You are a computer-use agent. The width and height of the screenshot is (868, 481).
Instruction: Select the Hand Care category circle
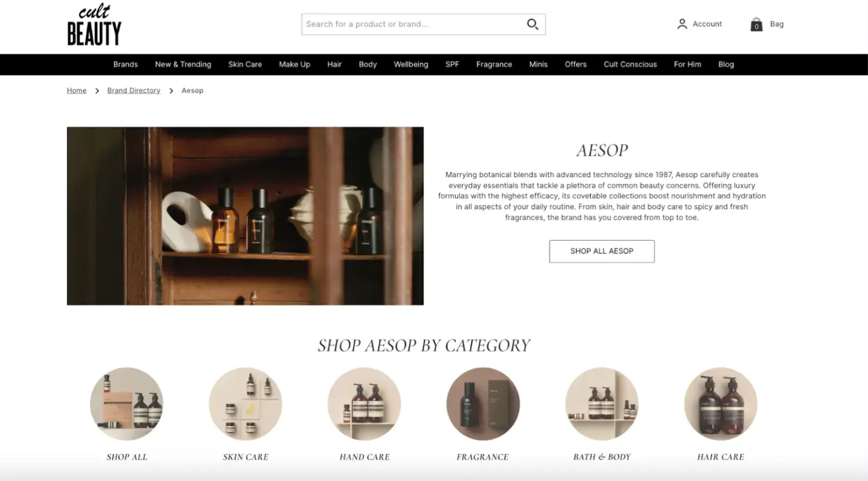click(x=365, y=404)
